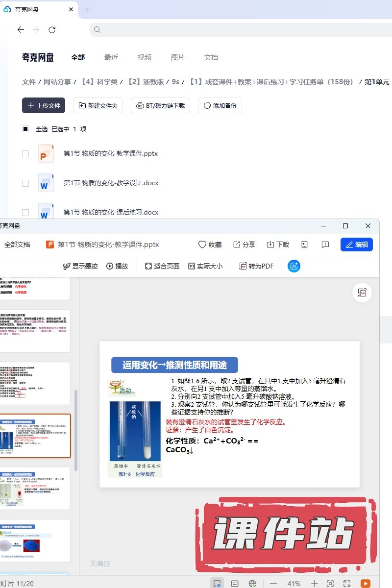This screenshot has width=392, height=588.
Task: Start slideshow from orange play icon
Action: tap(365, 584)
